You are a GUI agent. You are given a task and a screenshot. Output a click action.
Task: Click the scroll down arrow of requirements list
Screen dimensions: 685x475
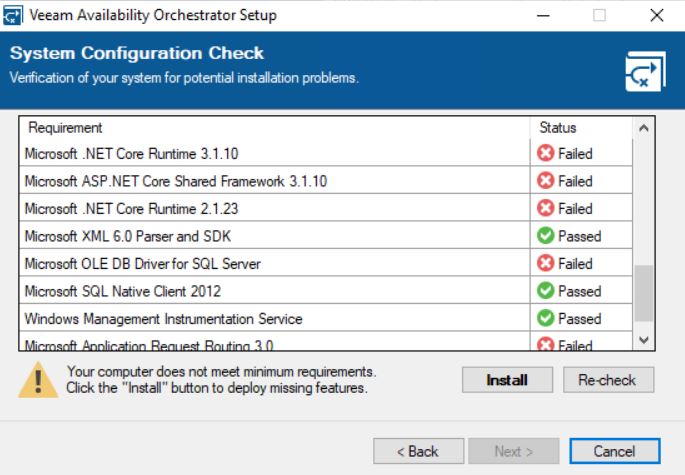pos(643,340)
